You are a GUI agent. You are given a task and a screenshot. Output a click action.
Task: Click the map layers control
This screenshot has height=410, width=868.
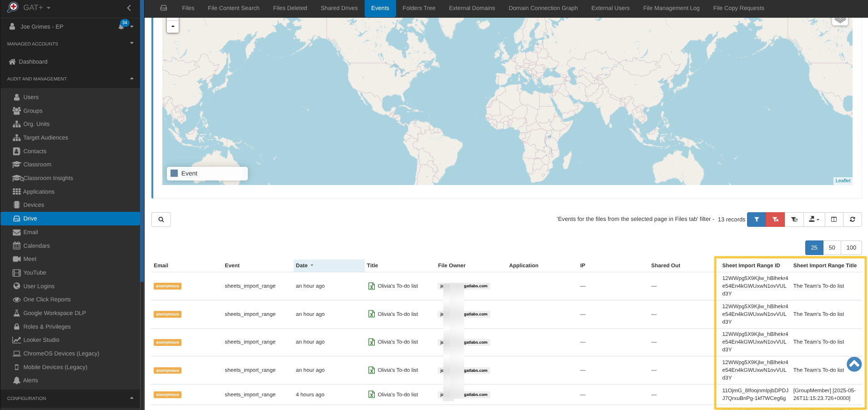(x=840, y=20)
